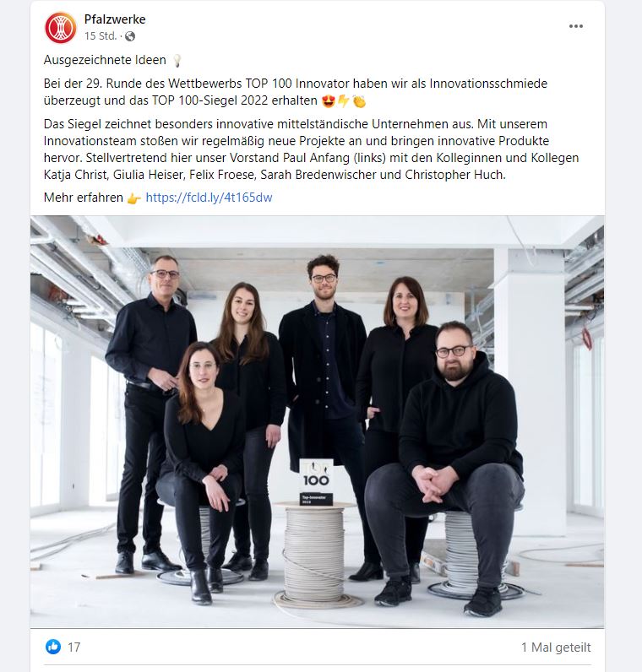Follow the fcld.ly/4t165dw link
The height and width of the screenshot is (672, 642).
[209, 198]
